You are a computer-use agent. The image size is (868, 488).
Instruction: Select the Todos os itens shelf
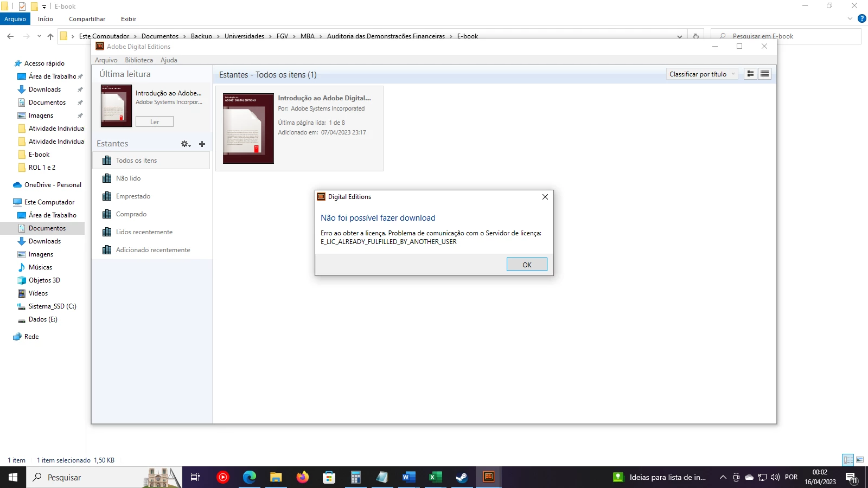pos(151,160)
